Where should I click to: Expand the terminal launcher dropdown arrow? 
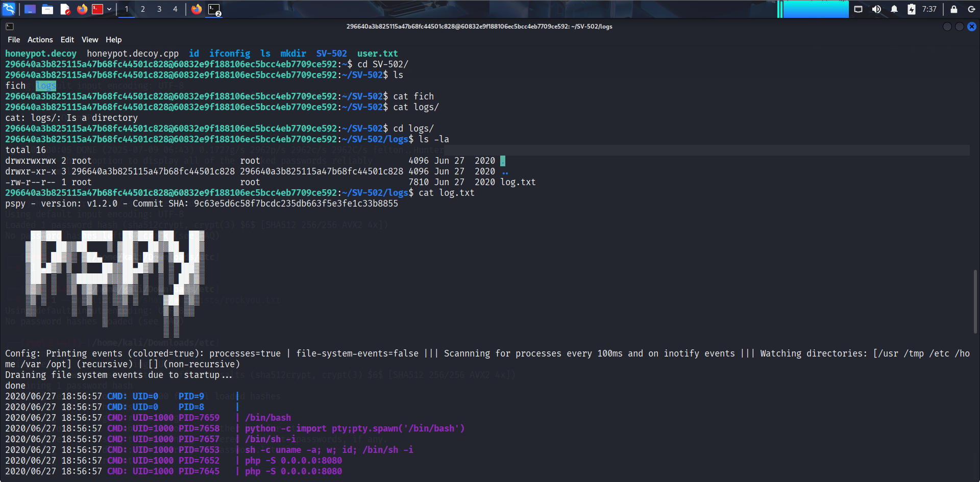[109, 9]
